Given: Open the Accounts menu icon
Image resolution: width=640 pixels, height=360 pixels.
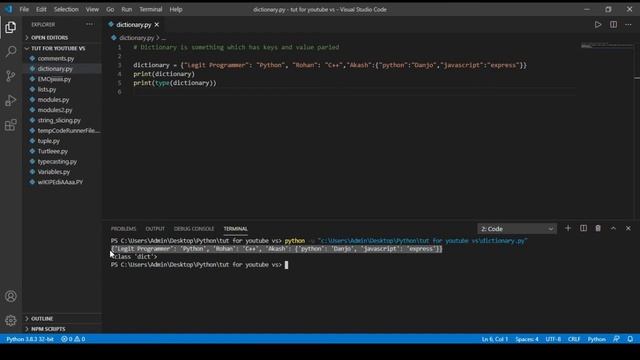Looking at the screenshot, I should click(x=11, y=296).
